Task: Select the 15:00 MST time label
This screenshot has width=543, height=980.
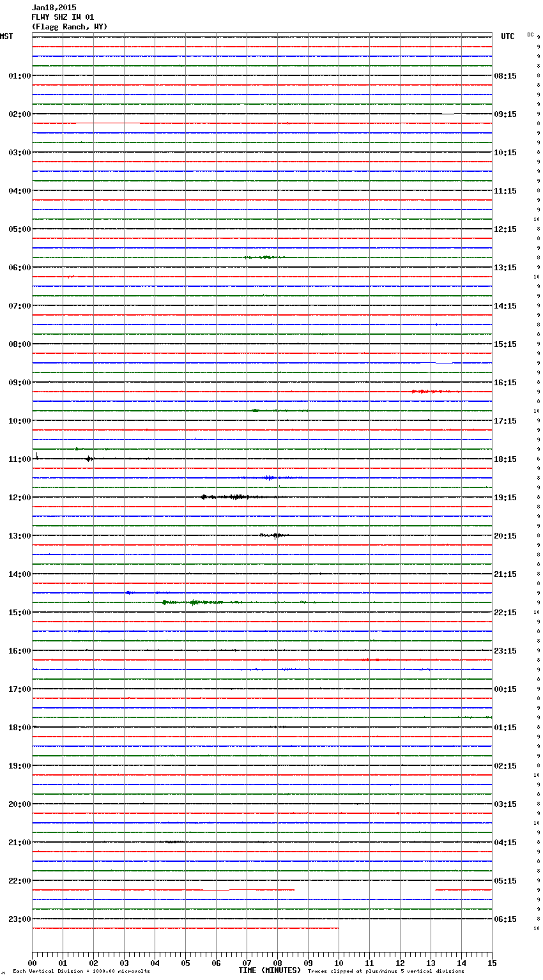Action: [x=20, y=613]
